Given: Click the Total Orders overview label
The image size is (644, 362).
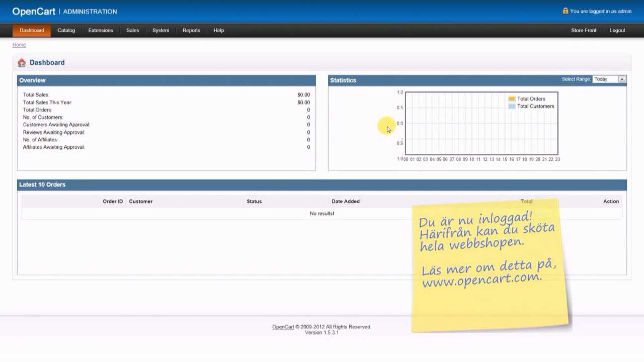Looking at the screenshot, I should pyautogui.click(x=37, y=110).
